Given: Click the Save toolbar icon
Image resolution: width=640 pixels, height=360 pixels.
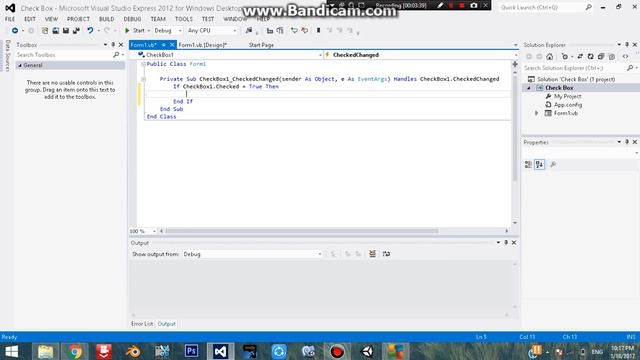Looking at the screenshot, I should (66, 31).
